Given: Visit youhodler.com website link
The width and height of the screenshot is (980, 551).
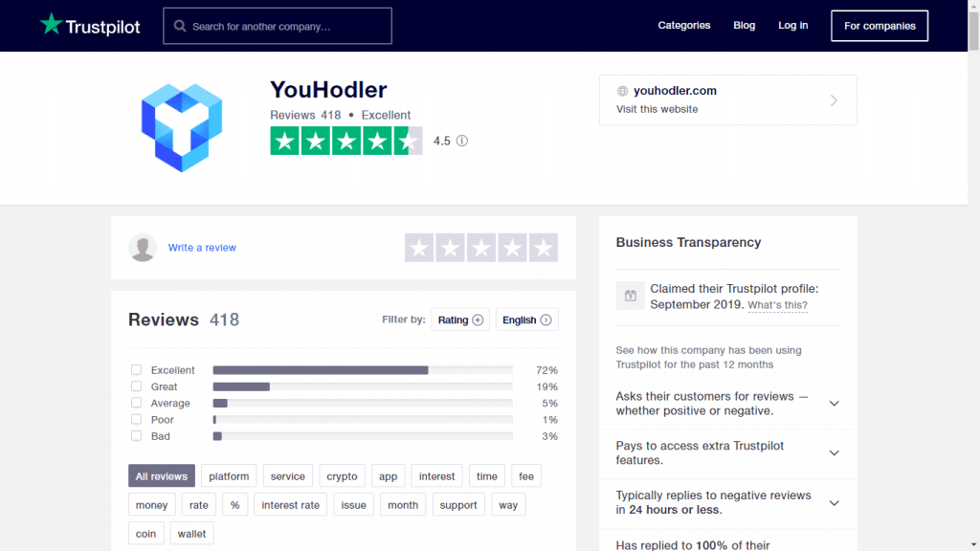Looking at the screenshot, I should pyautogui.click(x=727, y=99).
